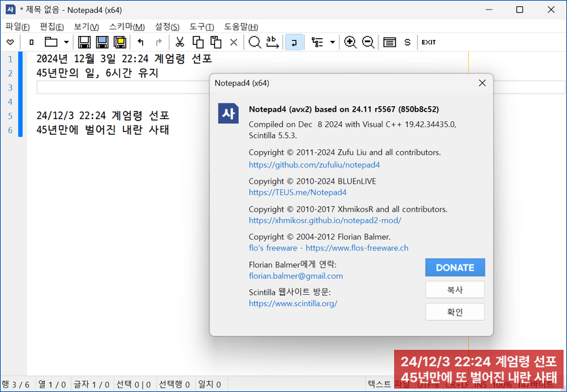Screen dimensions: 567x392
Task: Click the Undo arrow icon
Action: point(141,42)
